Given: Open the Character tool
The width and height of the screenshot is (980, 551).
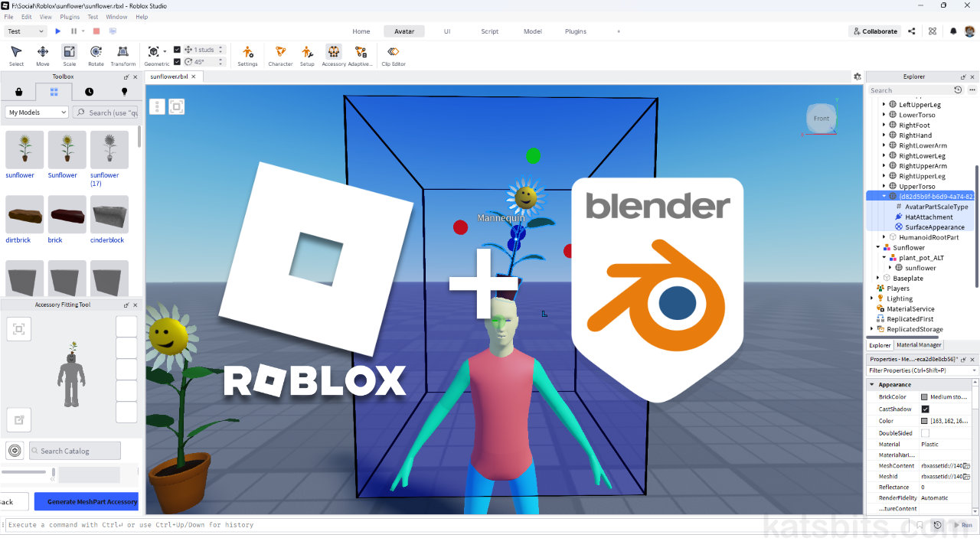Looking at the screenshot, I should 280,55.
